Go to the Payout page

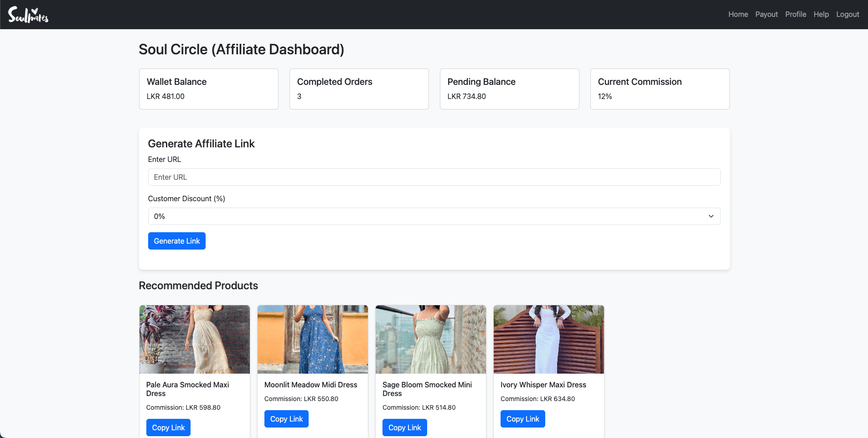[x=766, y=15]
